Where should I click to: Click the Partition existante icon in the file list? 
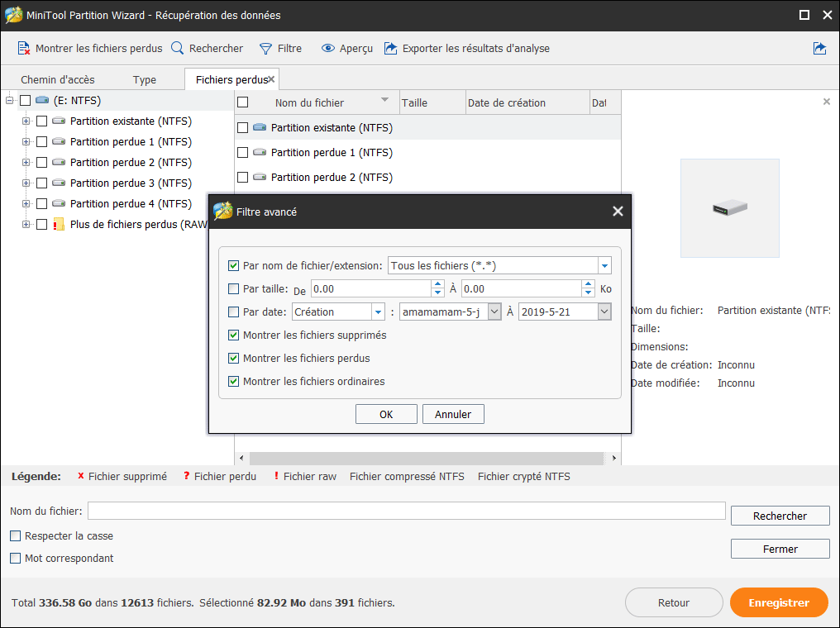tap(260, 127)
